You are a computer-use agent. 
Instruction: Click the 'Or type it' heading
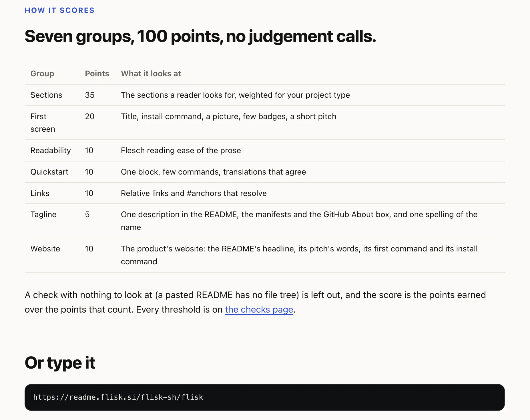(60, 363)
